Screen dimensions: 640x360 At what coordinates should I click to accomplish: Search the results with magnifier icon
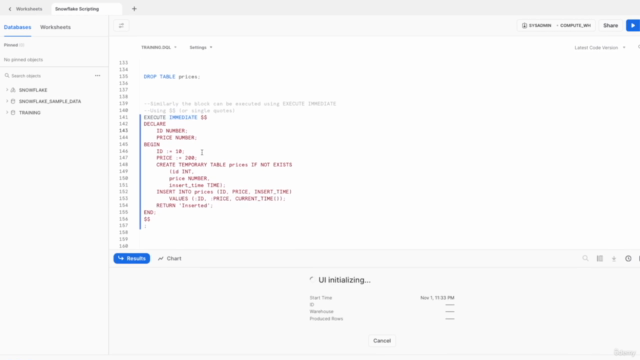click(585, 258)
